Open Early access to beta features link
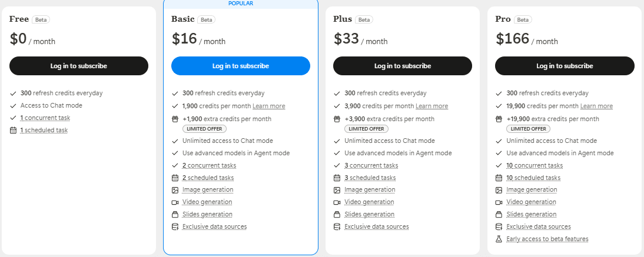Viewport: 644px width, 257px height. (547, 239)
